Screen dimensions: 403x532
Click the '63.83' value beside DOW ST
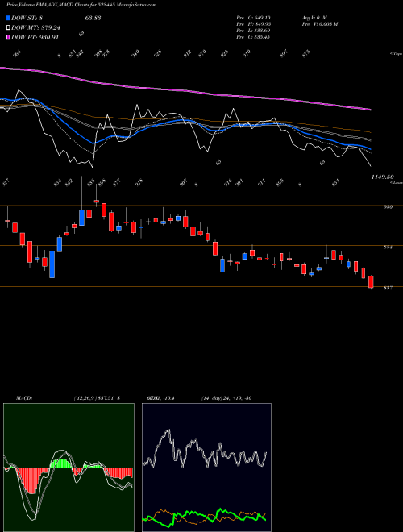[x=93, y=18]
